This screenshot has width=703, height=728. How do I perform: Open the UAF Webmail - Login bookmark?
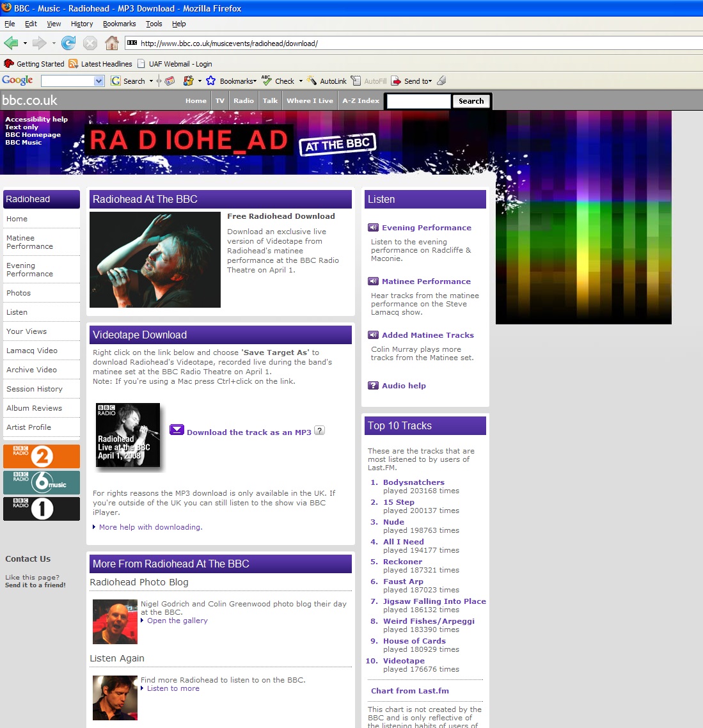point(174,63)
